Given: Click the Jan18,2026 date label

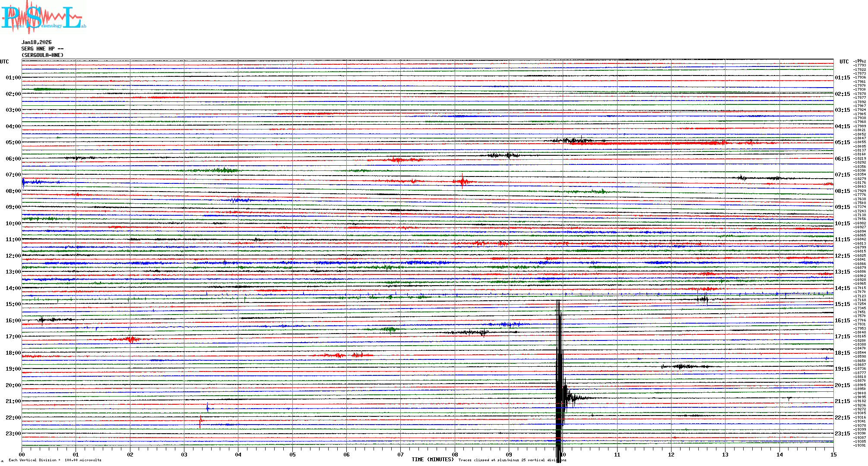Looking at the screenshot, I should tap(36, 42).
